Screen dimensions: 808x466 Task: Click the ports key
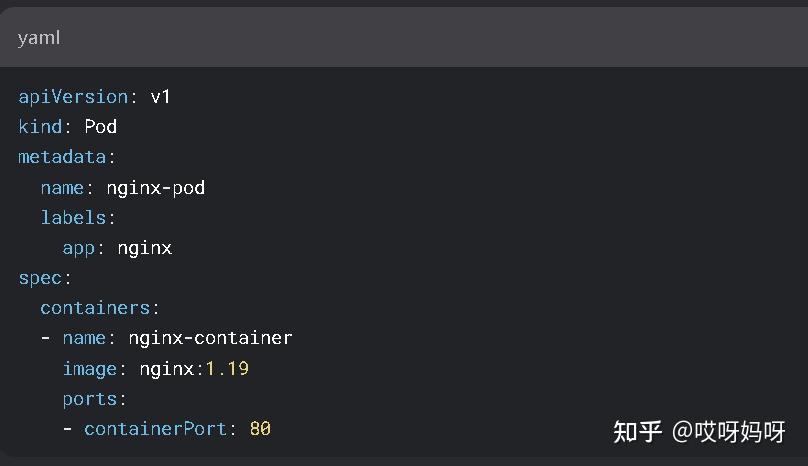(89, 399)
